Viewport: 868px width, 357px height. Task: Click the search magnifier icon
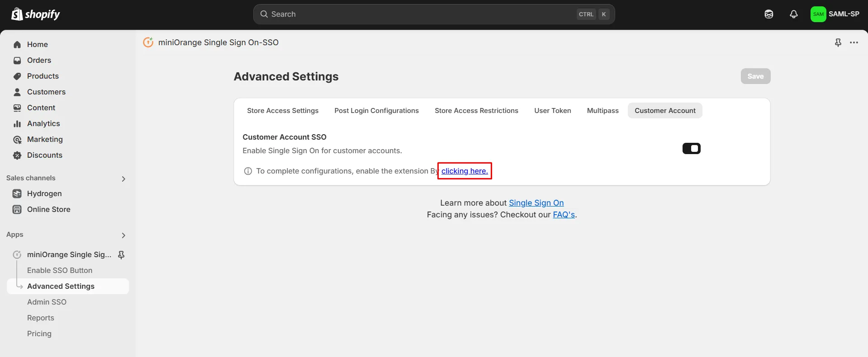point(264,14)
